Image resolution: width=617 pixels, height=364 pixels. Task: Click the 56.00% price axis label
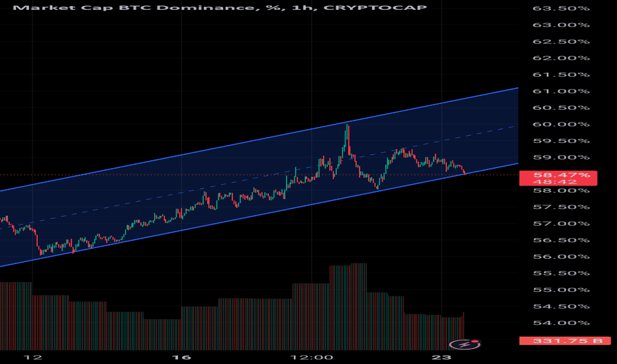561,257
